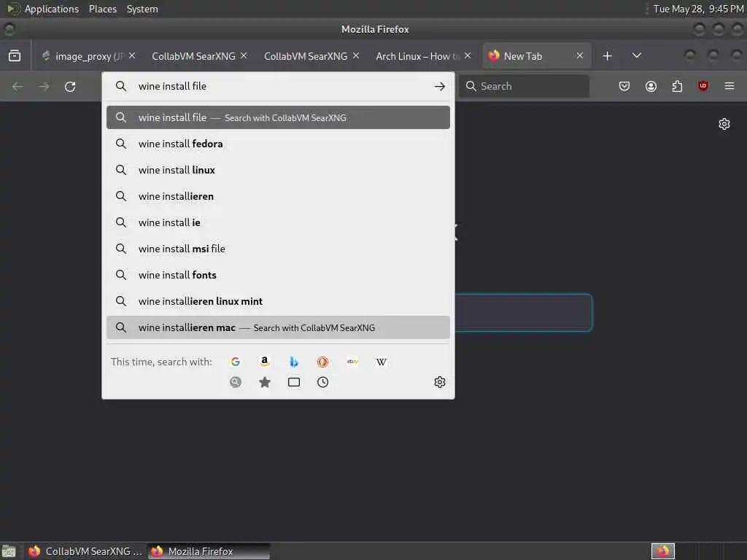Close the New Tab tab
747x560 pixels.
pyautogui.click(x=580, y=55)
